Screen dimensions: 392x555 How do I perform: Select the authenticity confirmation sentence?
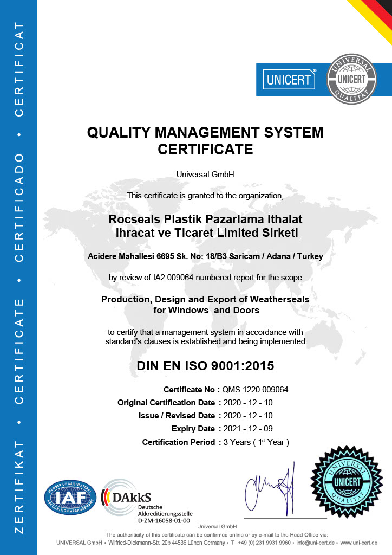[217, 535]
